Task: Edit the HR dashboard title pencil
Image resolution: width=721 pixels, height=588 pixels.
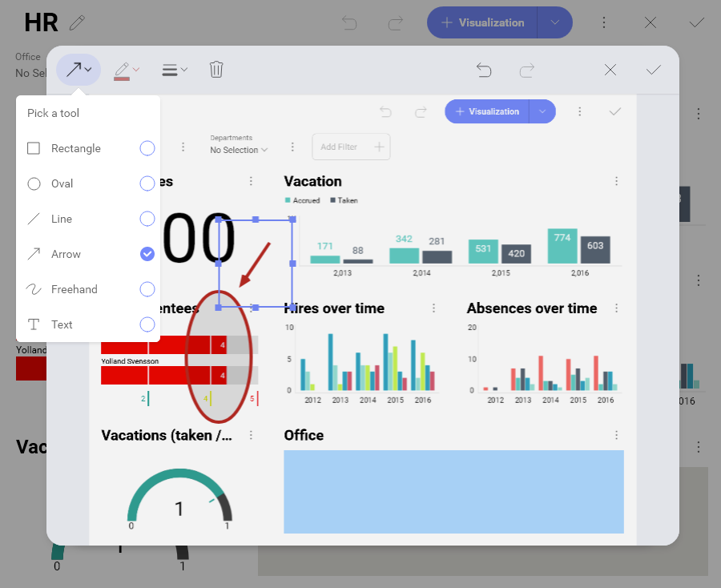Action: tap(77, 22)
